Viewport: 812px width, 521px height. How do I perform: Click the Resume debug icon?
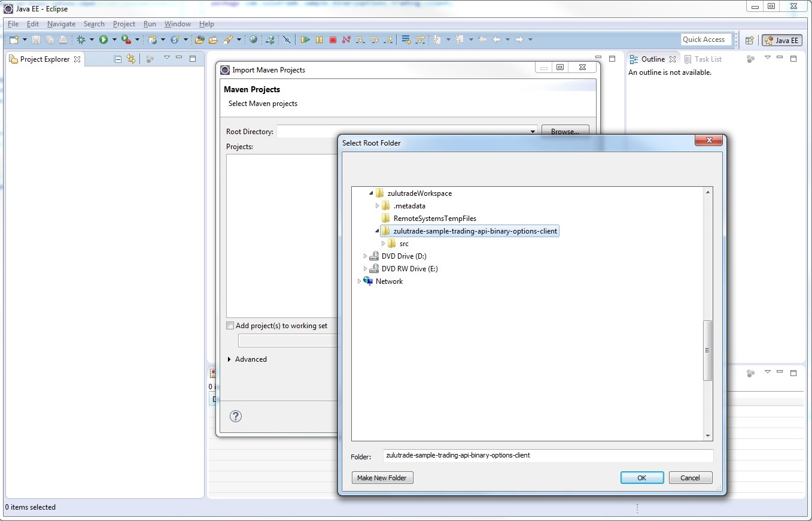pos(305,40)
